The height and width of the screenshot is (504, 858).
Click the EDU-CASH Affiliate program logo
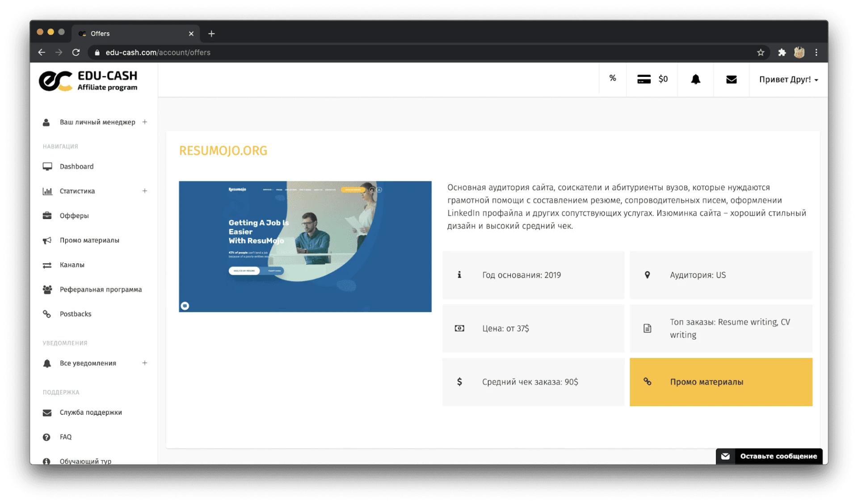[x=88, y=81]
